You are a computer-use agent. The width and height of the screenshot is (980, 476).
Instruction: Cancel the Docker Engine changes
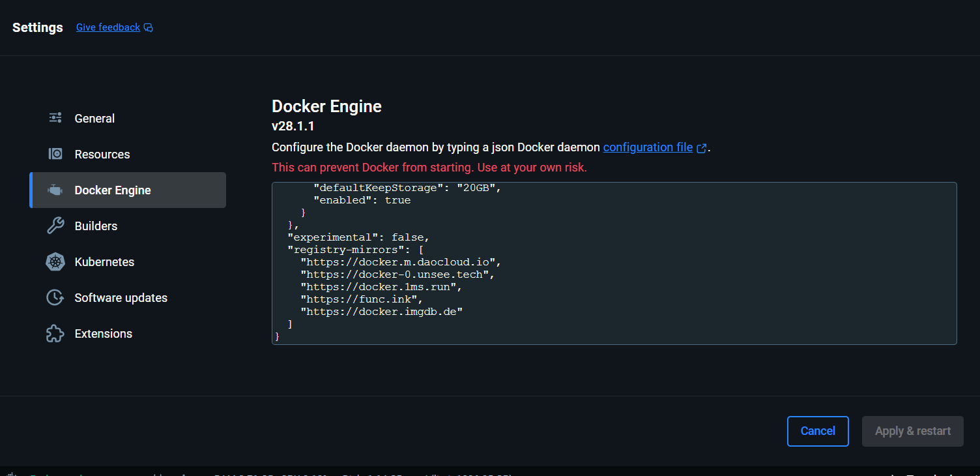[818, 431]
